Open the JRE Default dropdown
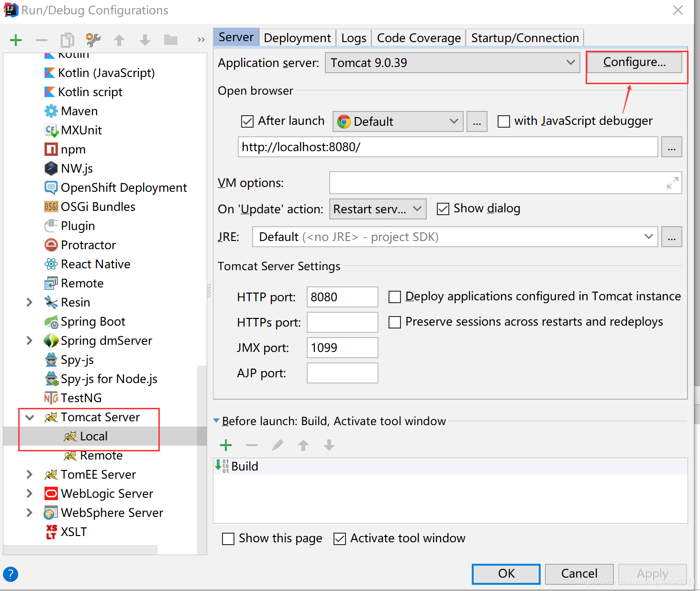Screen dimensions: 700x591 point(455,237)
